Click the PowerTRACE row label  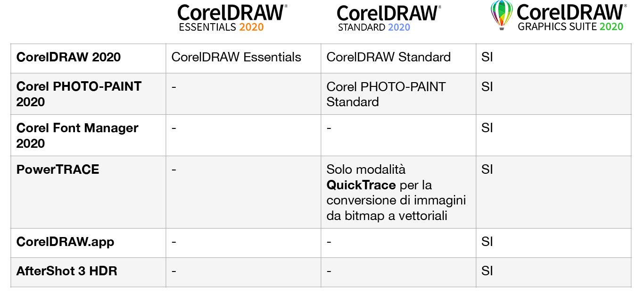tap(58, 170)
